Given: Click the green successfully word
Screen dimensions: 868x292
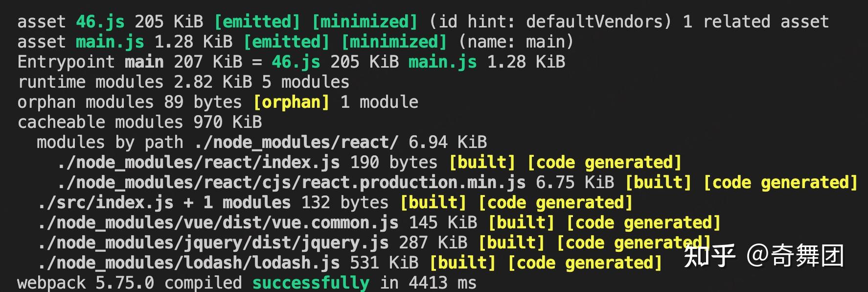Looking at the screenshot, I should (311, 283).
